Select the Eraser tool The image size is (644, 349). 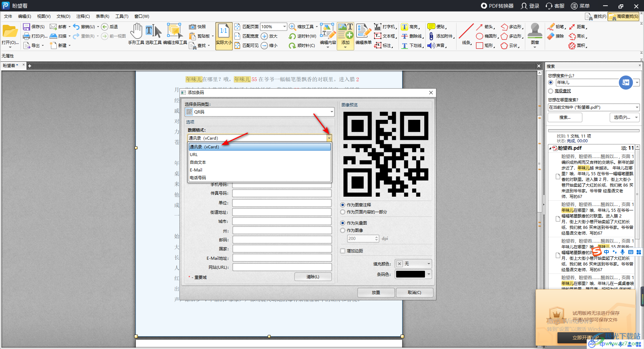tap(555, 36)
